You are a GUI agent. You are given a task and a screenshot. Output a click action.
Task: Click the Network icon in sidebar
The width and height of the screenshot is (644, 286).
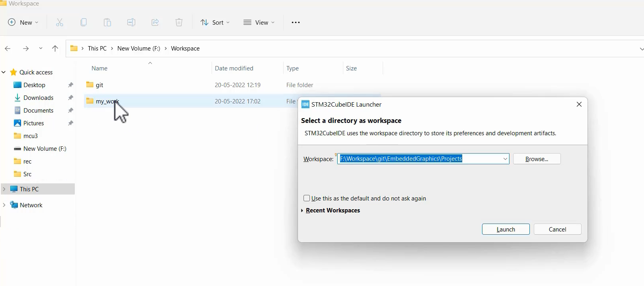coord(14,205)
